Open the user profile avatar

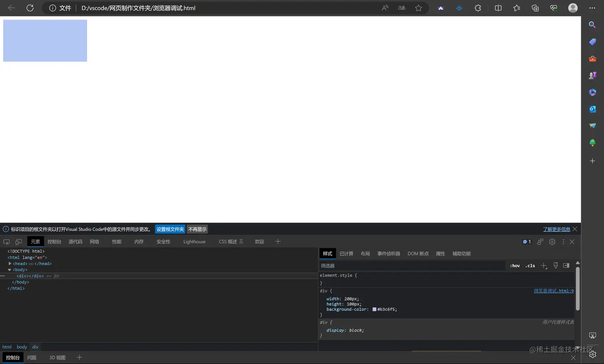[573, 8]
